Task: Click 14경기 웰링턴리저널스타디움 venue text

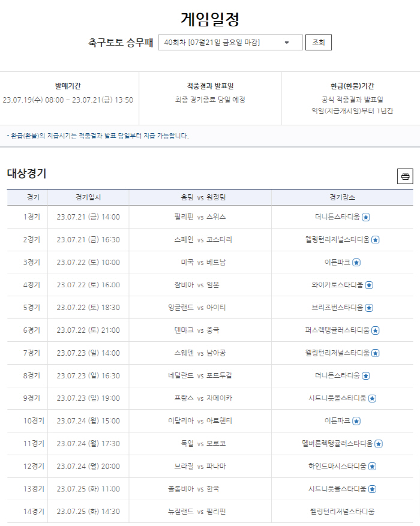Action: point(342,511)
